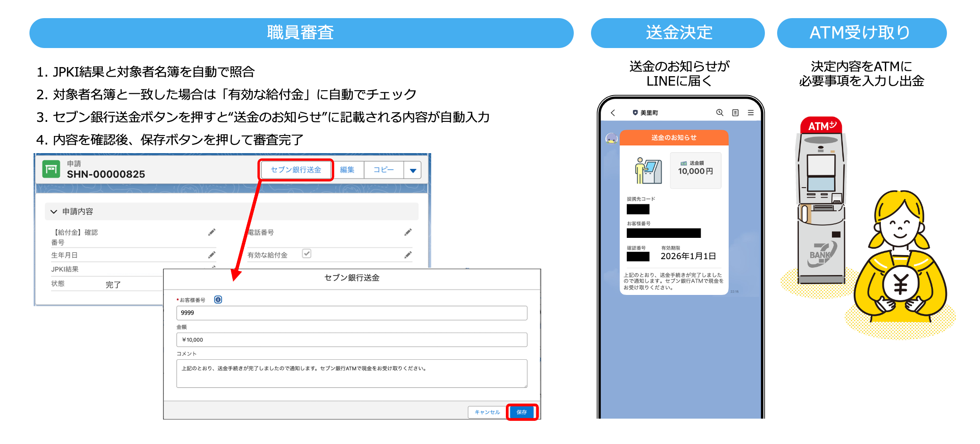
Task: Tap the sender avatar in the chat
Action: point(612,138)
